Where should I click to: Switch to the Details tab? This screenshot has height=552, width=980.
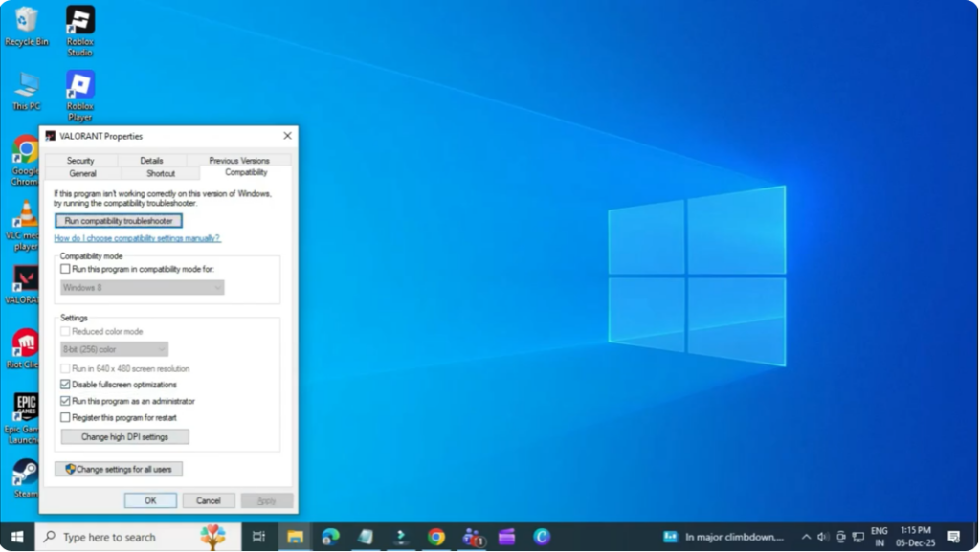coord(152,160)
